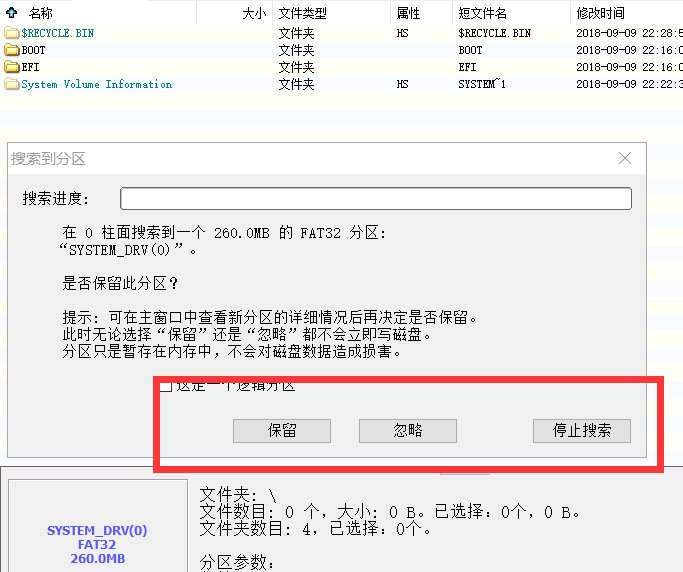Select the BOOT folder icon

click(x=12, y=50)
